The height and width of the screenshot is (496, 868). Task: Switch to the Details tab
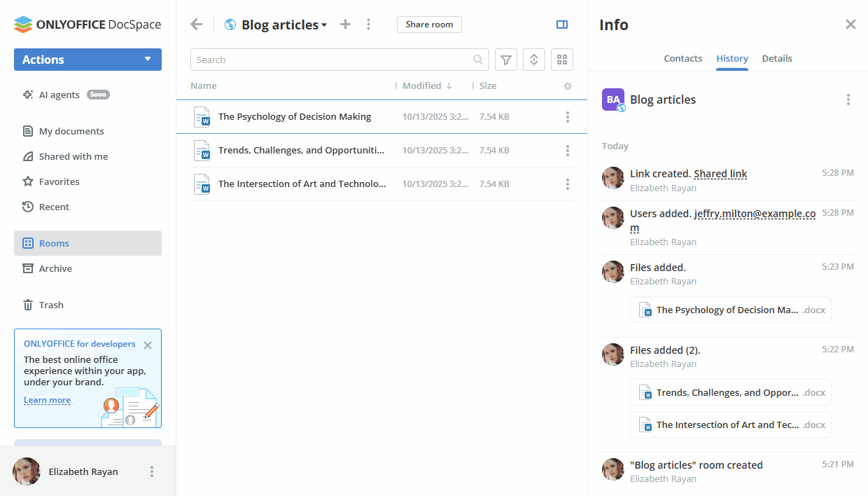pos(777,59)
